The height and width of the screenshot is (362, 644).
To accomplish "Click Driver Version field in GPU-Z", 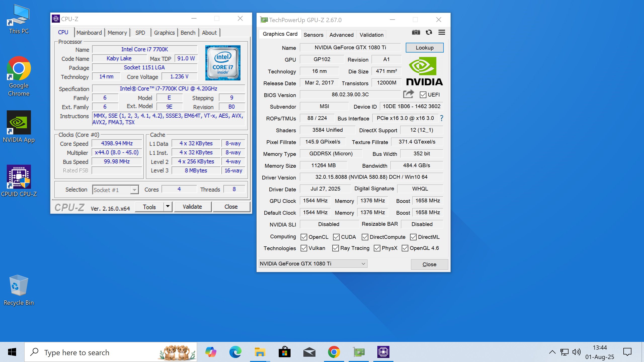I will pyautogui.click(x=371, y=177).
